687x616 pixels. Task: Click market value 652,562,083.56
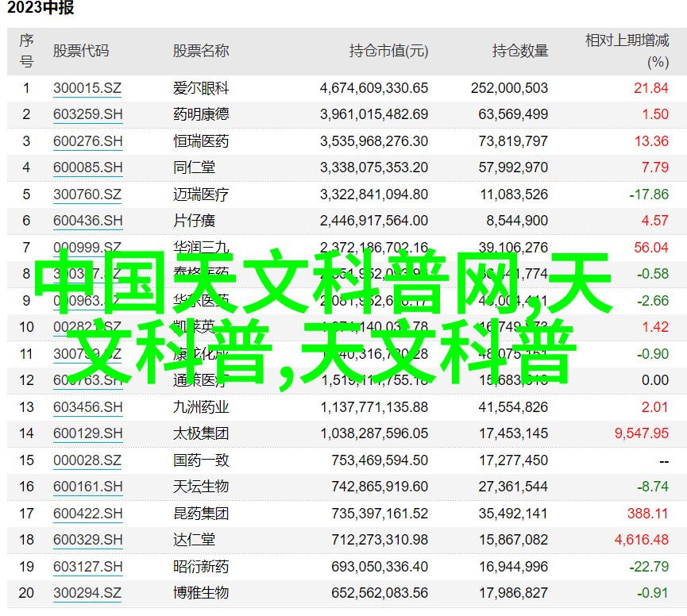coord(380,593)
